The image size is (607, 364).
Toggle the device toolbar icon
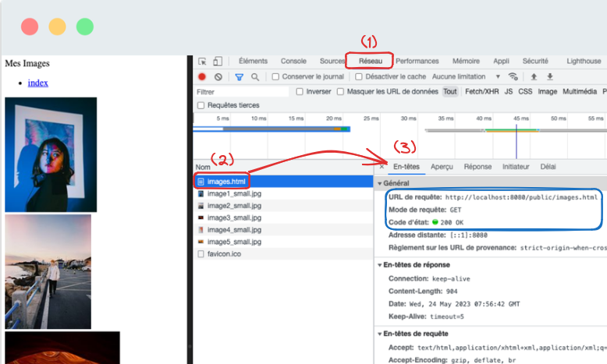(x=218, y=62)
